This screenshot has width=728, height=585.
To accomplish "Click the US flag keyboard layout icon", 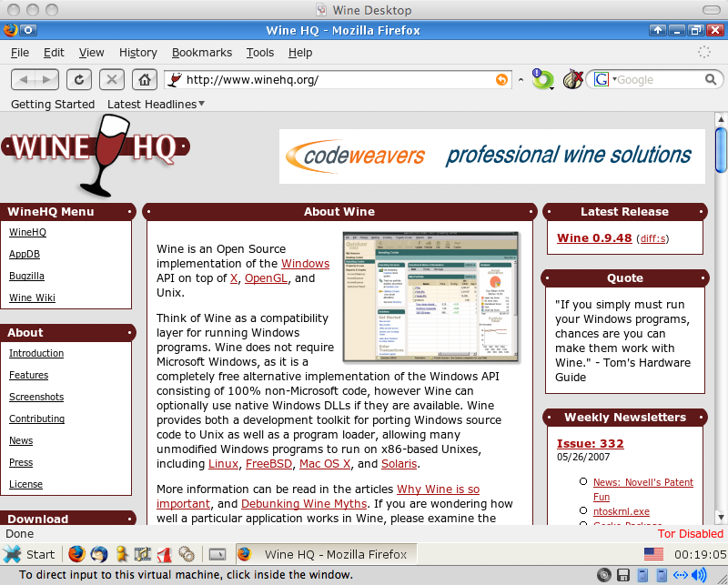I will point(653,554).
